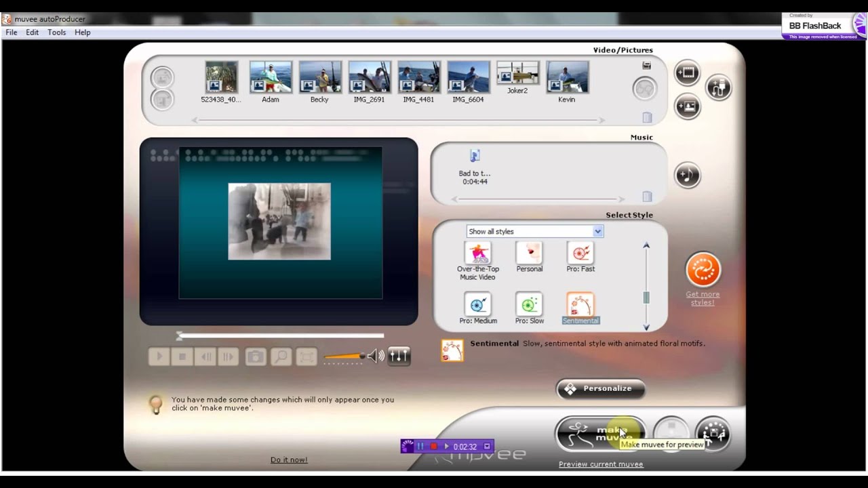Click the right scroll arrow in Music panel
This screenshot has height=488, width=868.
[x=620, y=199]
